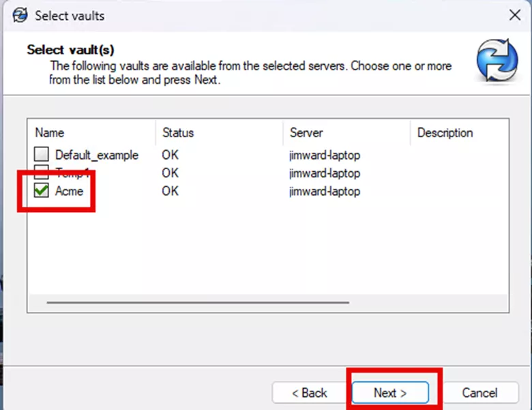
Task: Close the Select vaults dialog
Action: tap(515, 15)
